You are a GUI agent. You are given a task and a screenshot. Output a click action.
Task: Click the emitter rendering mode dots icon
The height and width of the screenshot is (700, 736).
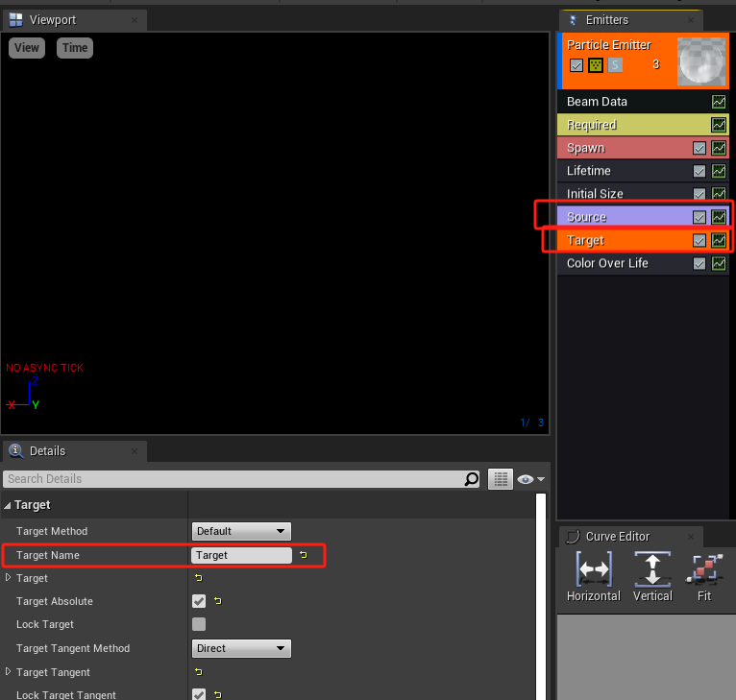pyautogui.click(x=595, y=65)
